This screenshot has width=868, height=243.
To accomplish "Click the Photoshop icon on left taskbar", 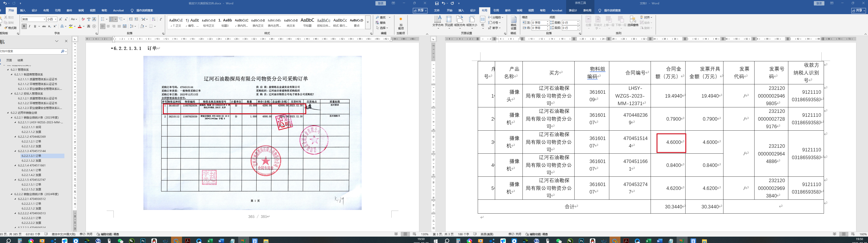I will coord(143,241).
